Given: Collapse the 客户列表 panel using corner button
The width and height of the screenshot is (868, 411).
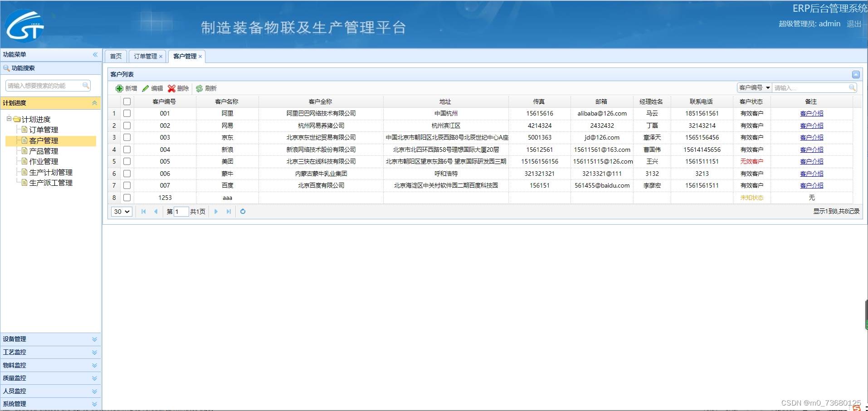Looking at the screenshot, I should [856, 74].
